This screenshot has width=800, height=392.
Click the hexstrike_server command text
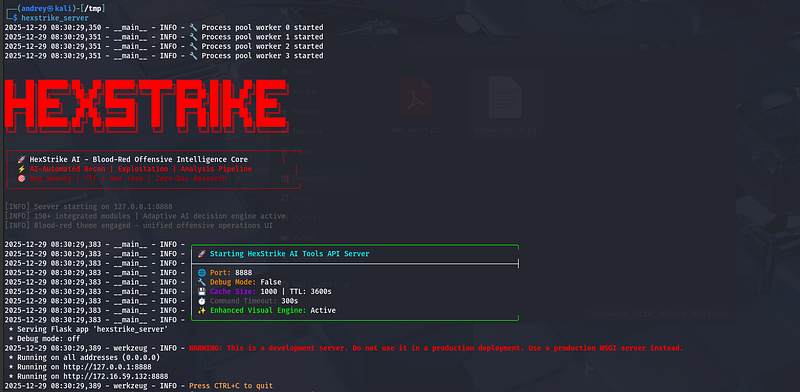point(55,18)
